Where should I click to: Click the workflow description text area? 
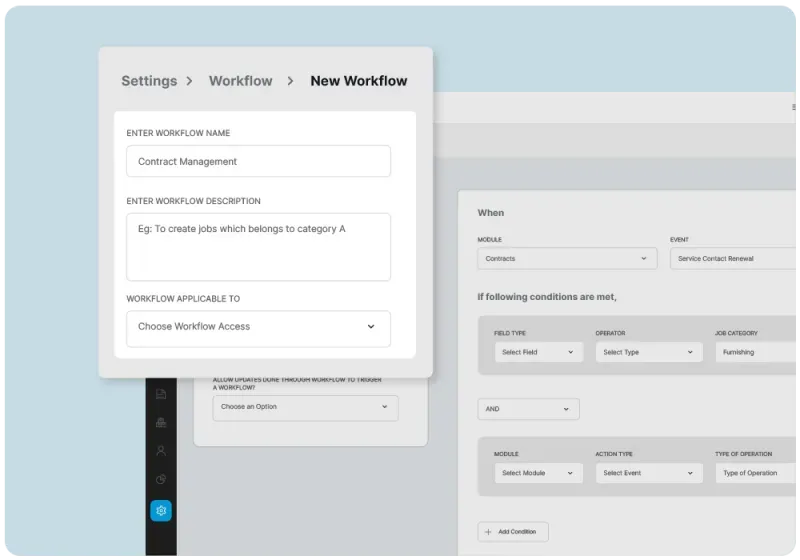(x=258, y=247)
